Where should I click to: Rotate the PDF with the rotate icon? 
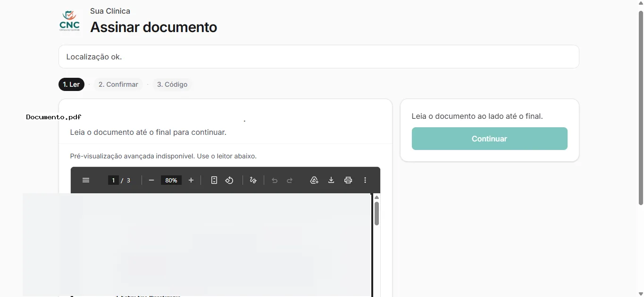(229, 180)
